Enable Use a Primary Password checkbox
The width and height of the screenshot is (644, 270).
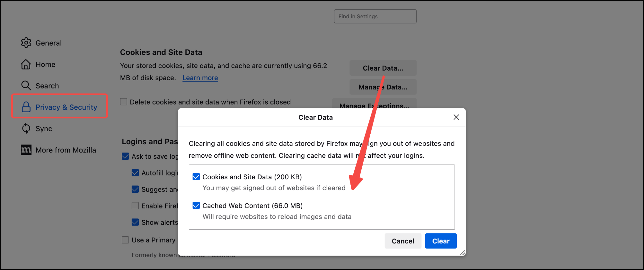click(126, 240)
